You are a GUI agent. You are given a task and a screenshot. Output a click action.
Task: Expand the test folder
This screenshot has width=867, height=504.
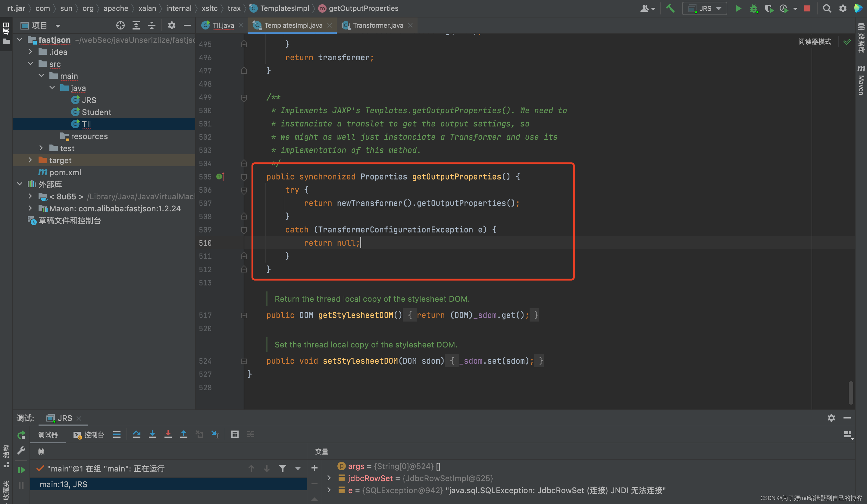(41, 148)
